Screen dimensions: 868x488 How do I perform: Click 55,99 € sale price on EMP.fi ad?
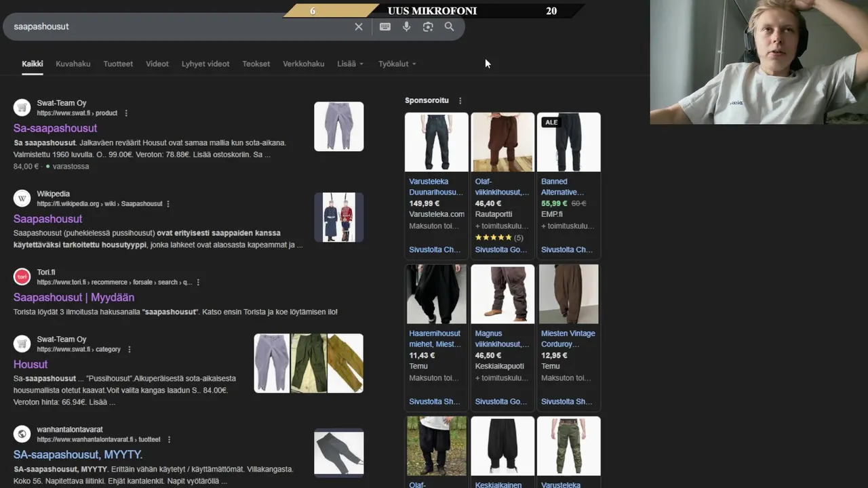click(554, 203)
